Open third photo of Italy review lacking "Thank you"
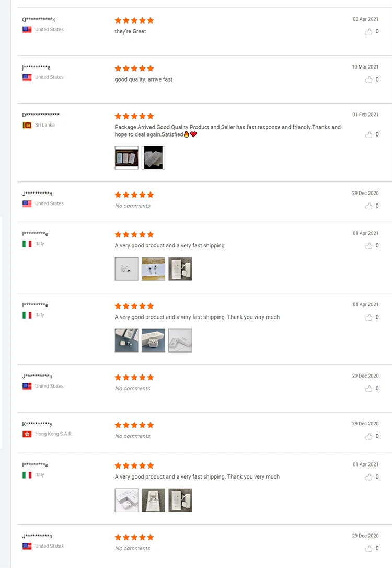 (x=180, y=269)
